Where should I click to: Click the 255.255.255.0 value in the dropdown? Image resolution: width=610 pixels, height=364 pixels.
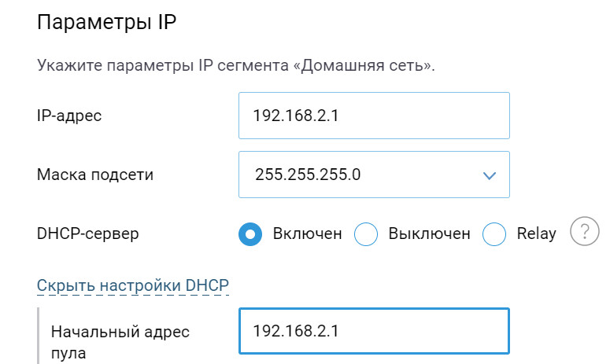point(308,175)
